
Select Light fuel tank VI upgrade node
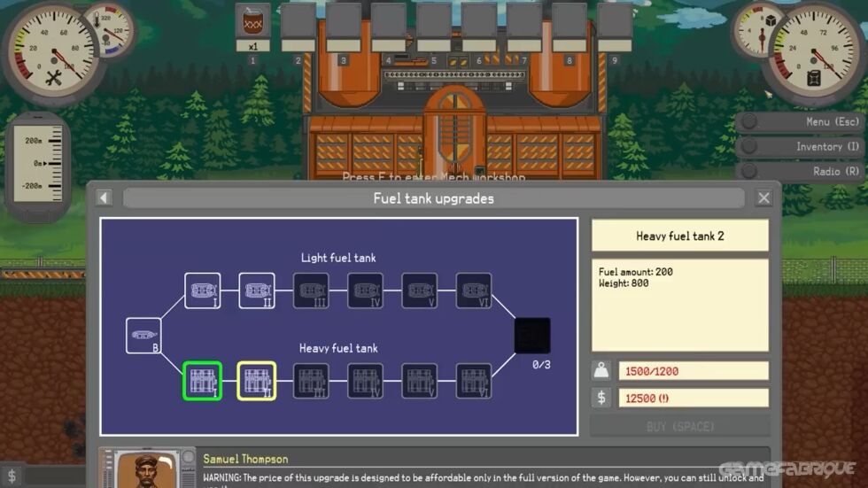click(x=474, y=290)
